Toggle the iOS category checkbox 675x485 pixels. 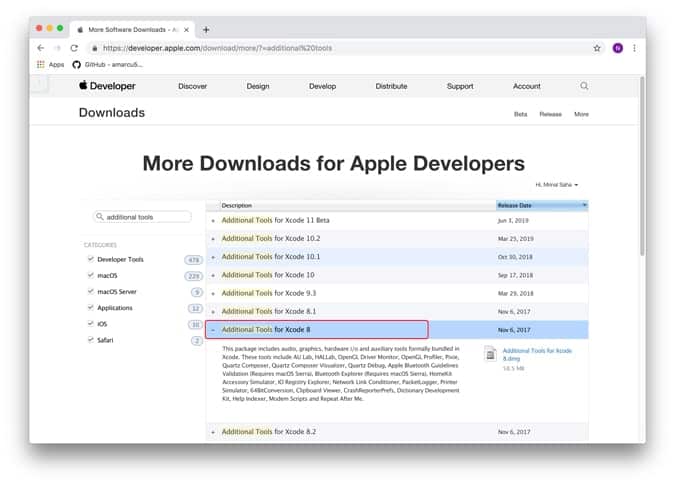click(x=90, y=324)
